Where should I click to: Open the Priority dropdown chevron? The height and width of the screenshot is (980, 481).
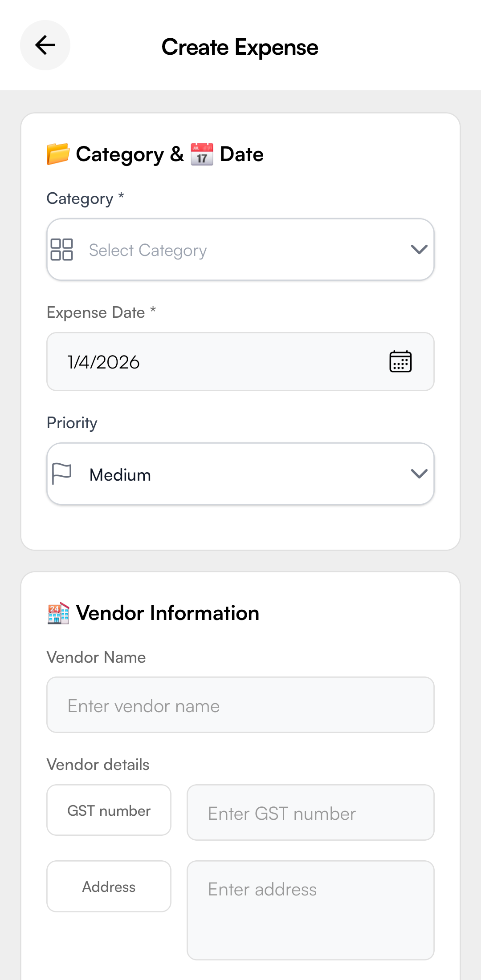pyautogui.click(x=419, y=474)
